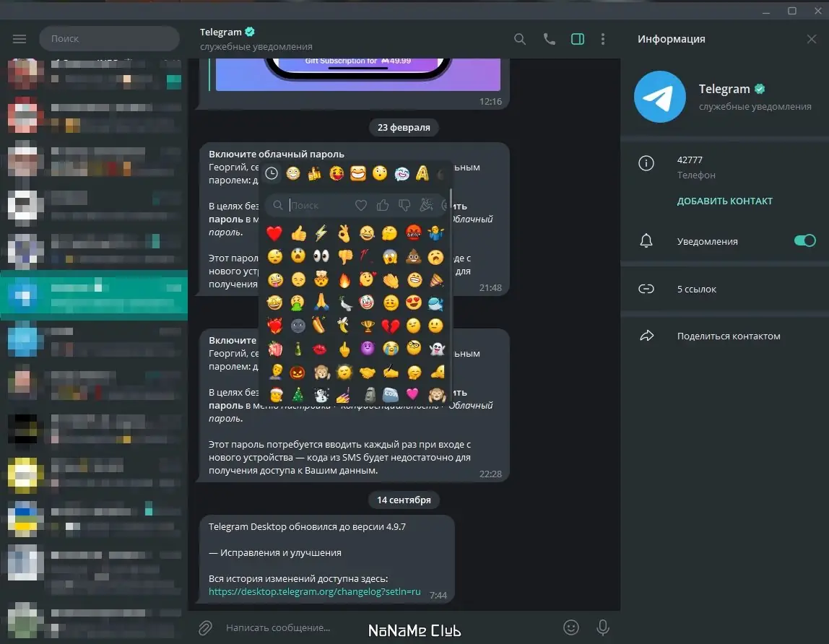The image size is (829, 644).
Task: Open the main hamburger menu
Action: (19, 38)
